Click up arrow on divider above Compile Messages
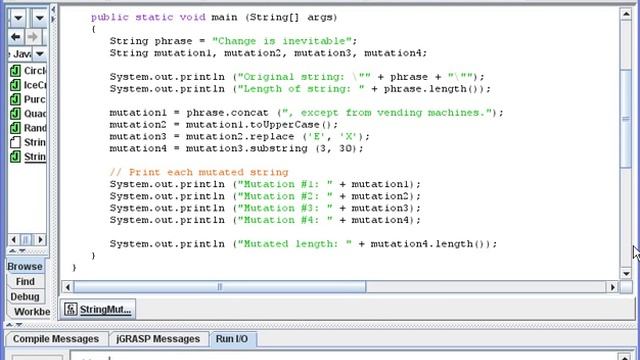The image size is (640, 360). (x=9, y=325)
